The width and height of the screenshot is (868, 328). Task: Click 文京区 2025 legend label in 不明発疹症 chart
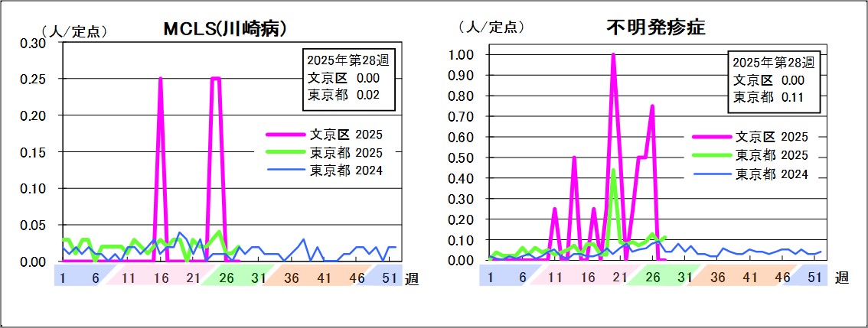tap(772, 137)
